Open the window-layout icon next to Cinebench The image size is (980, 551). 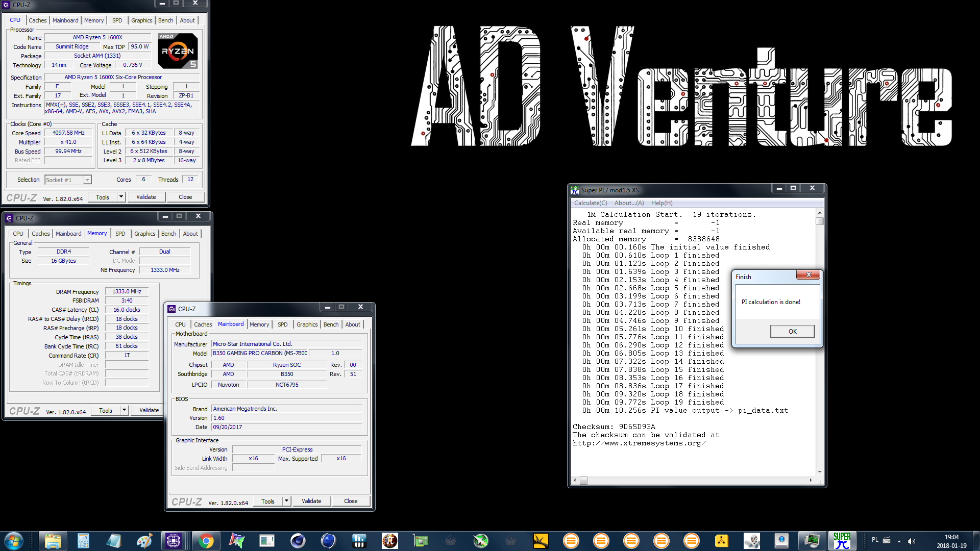[x=267, y=541]
